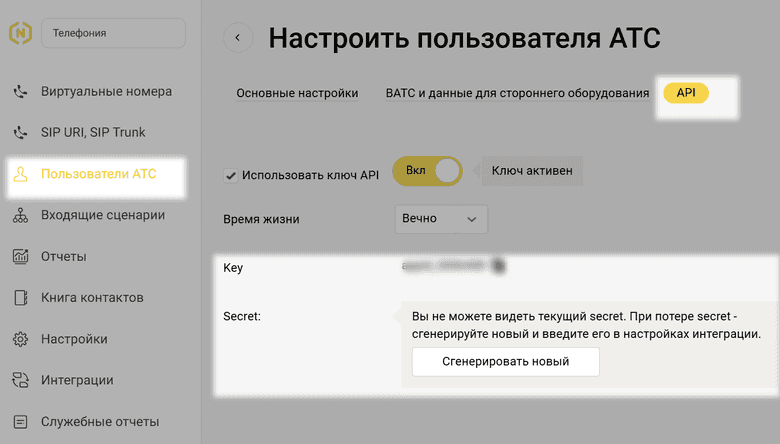Click the Virtual numbers phone icon
The height and width of the screenshot is (444, 780).
click(20, 92)
